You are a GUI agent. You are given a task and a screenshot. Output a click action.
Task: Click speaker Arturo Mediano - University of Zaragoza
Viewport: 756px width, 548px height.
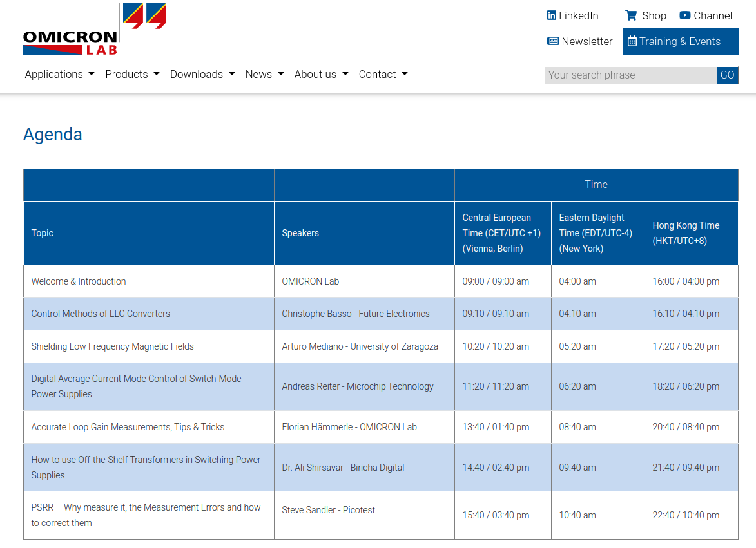[x=360, y=346]
